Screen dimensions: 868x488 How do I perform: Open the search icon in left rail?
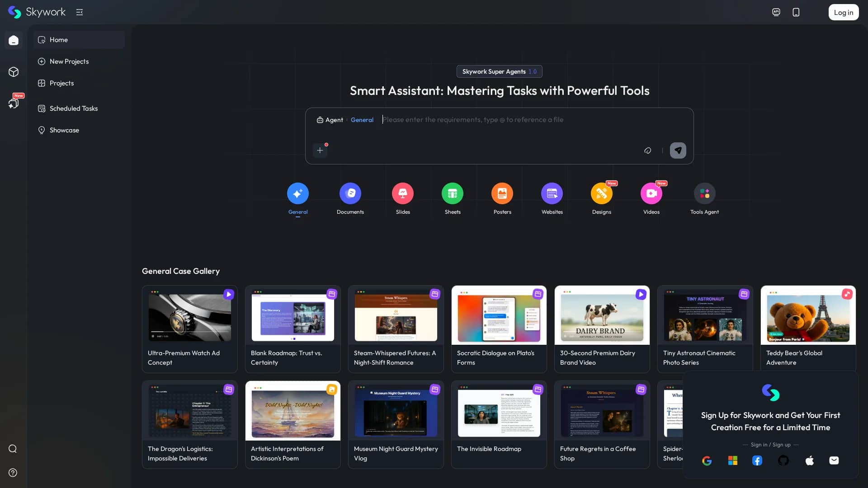(x=13, y=449)
